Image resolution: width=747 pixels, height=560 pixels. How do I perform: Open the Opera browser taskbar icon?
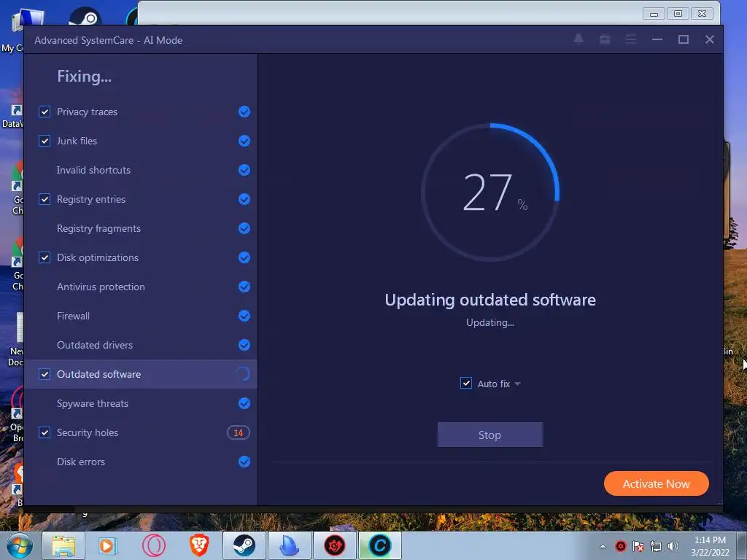[x=153, y=545]
